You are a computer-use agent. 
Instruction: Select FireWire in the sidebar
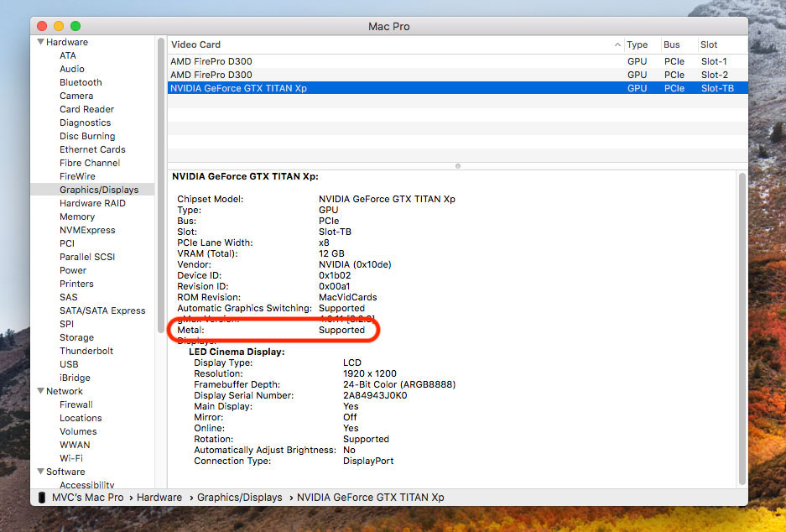pyautogui.click(x=77, y=176)
